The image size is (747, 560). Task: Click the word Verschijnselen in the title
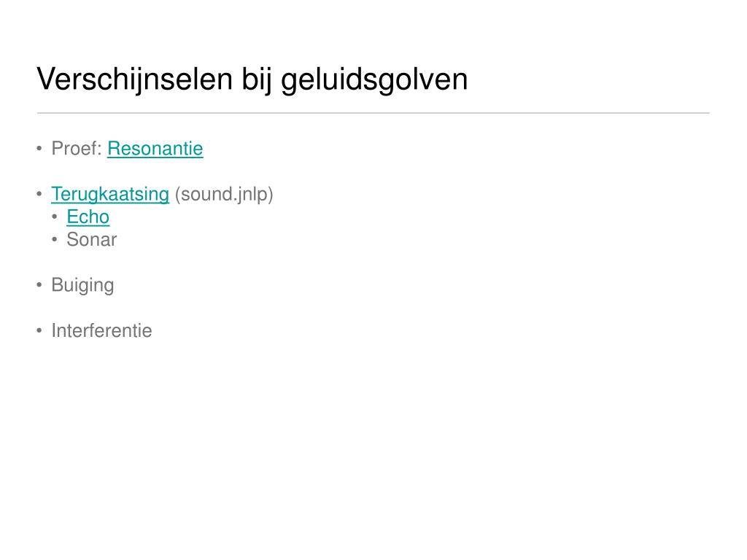click(x=134, y=79)
